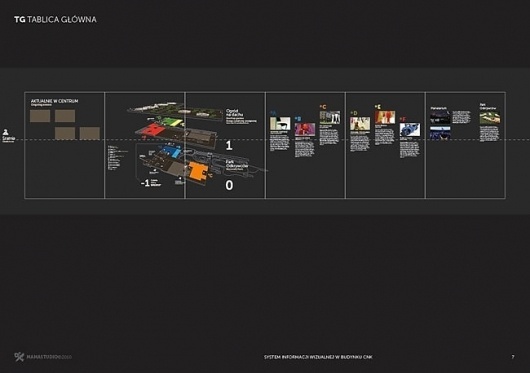
Task: Open the pink thumbnail under label B
Action: [x=305, y=129]
